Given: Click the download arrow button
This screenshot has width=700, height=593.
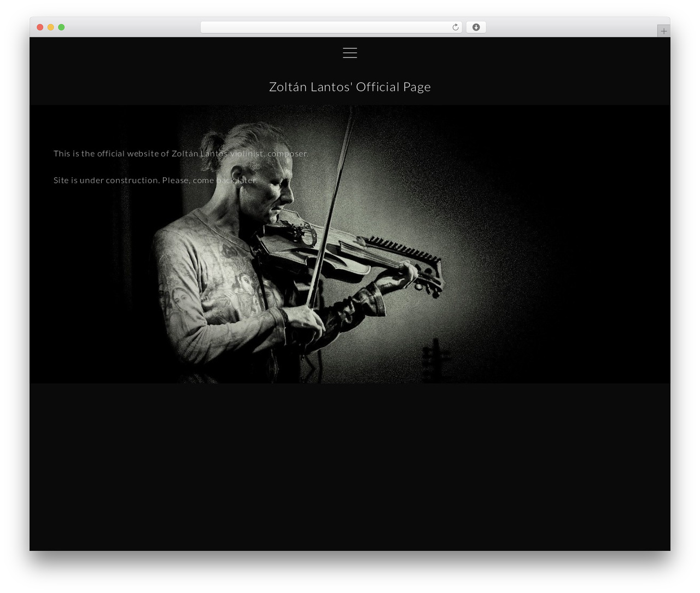Looking at the screenshot, I should click(476, 27).
